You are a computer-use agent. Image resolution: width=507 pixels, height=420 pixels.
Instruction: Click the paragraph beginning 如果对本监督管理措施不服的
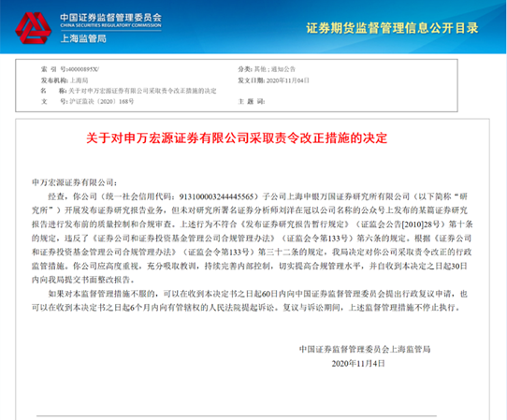[250, 300]
